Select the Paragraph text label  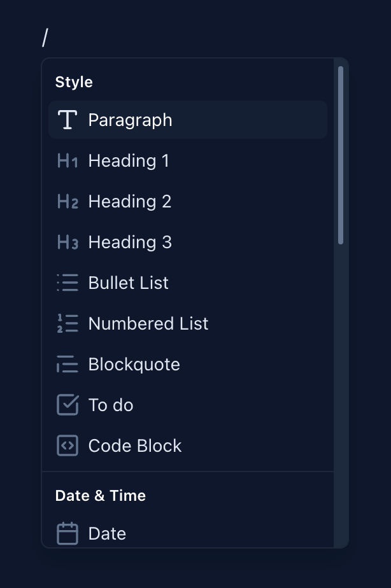[x=130, y=120]
